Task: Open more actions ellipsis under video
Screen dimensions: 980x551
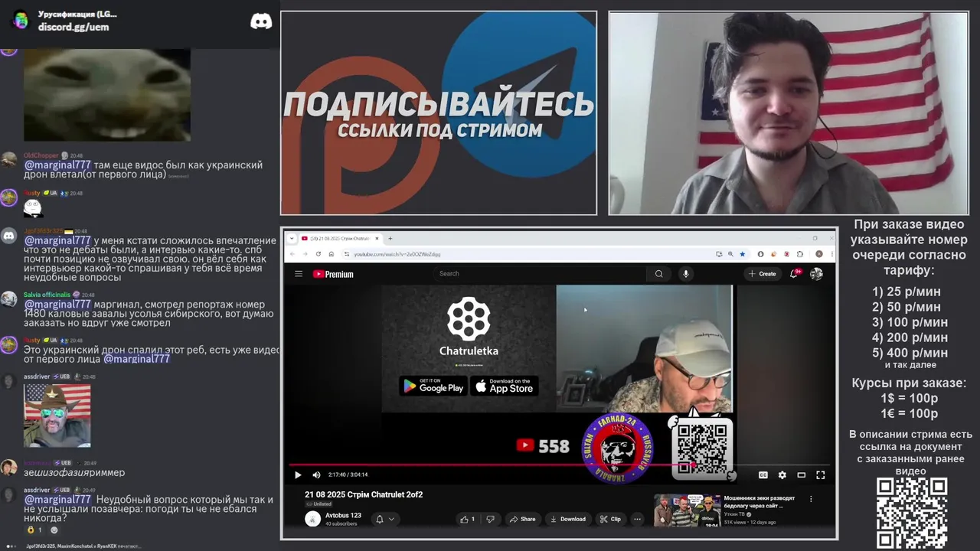Action: (637, 519)
